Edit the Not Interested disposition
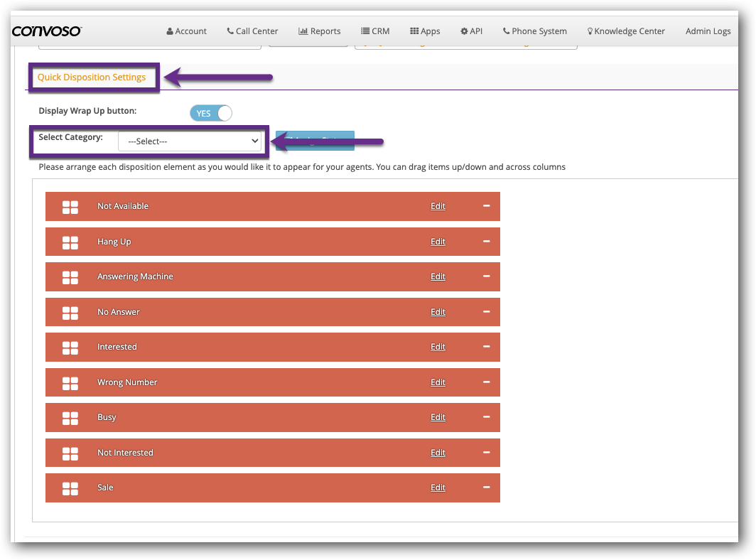Screen dimensions: 756x560 [x=438, y=453]
